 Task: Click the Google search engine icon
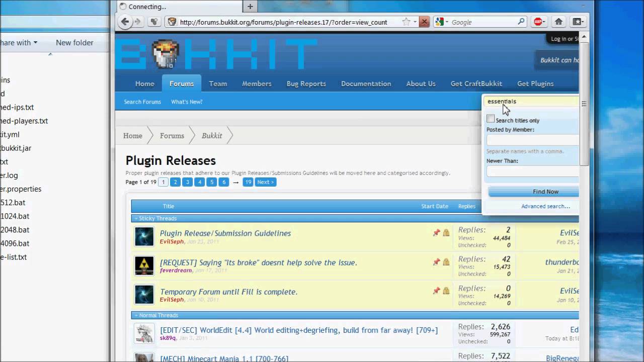[x=439, y=22]
